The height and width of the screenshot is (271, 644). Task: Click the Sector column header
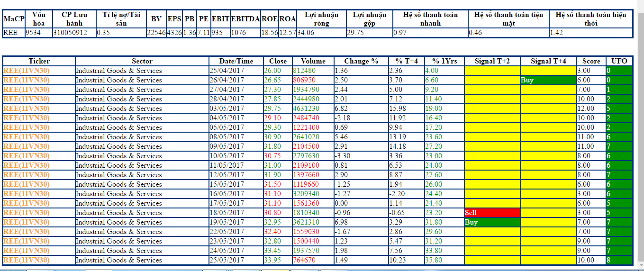(142, 61)
